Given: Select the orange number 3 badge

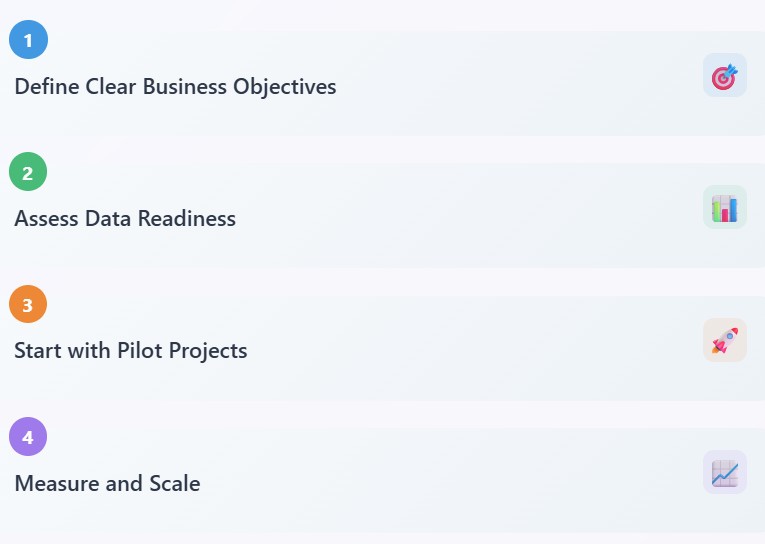Looking at the screenshot, I should [x=28, y=304].
